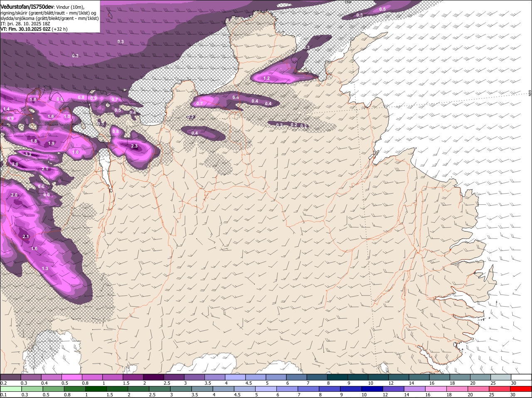The width and height of the screenshot is (532, 398).
Task: Click the '0.5' value near the top-right corner
Action: pos(382,9)
